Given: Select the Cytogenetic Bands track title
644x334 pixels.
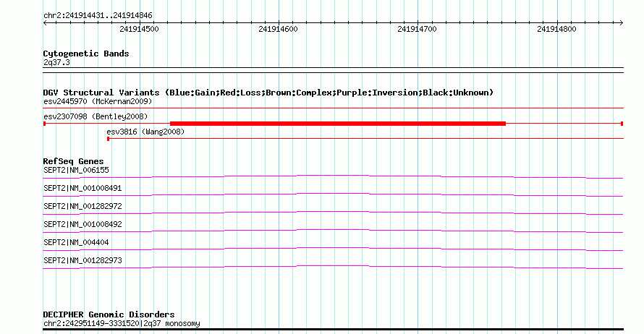Looking at the screenshot, I should click(x=86, y=53).
